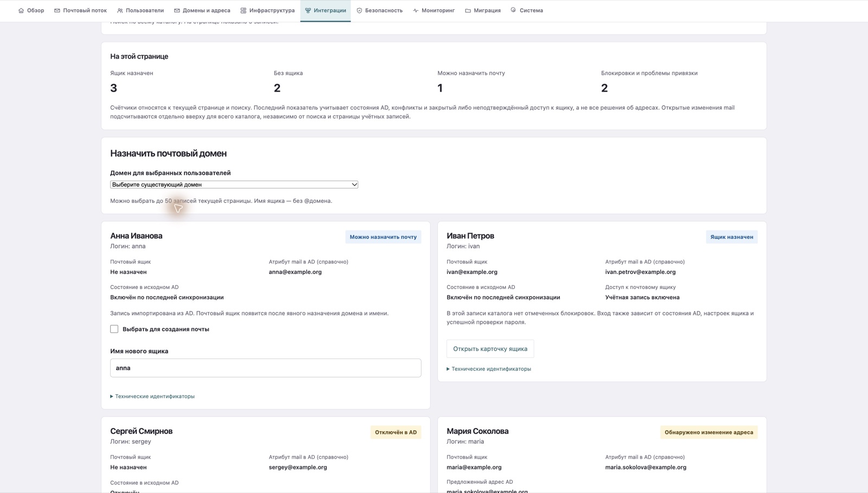The image size is (868, 493).
Task: Click the AD mail anna@example.org
Action: (295, 272)
